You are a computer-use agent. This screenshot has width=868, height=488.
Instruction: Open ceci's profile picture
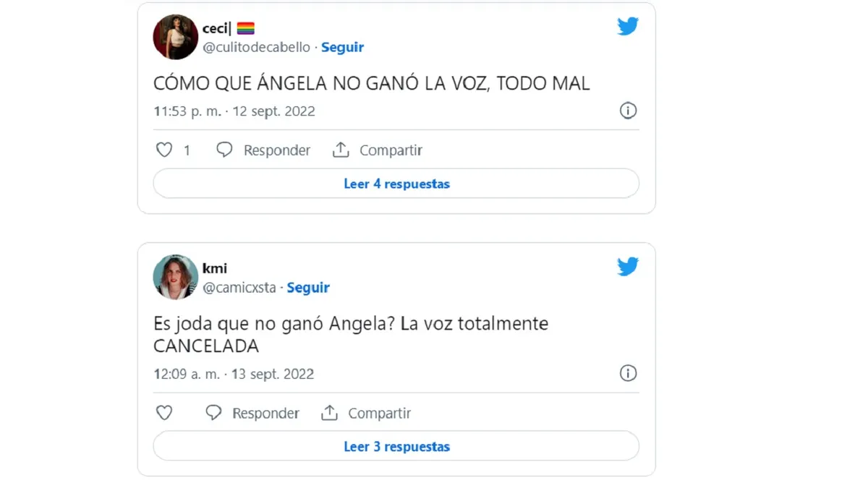pyautogui.click(x=176, y=37)
